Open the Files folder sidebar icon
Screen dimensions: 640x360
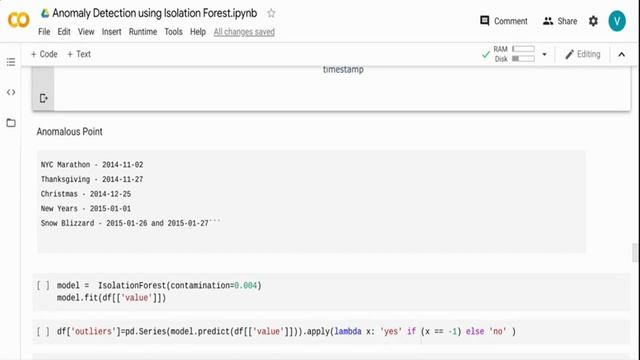click(11, 122)
